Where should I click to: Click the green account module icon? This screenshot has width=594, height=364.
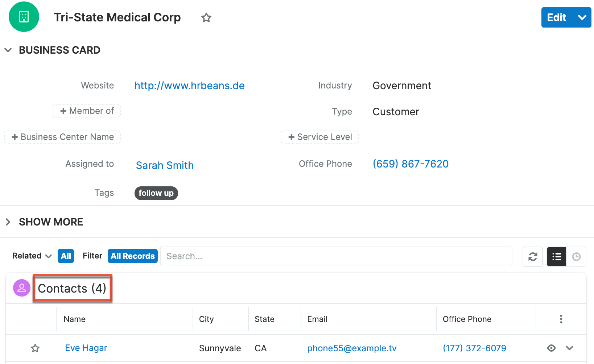24,17
